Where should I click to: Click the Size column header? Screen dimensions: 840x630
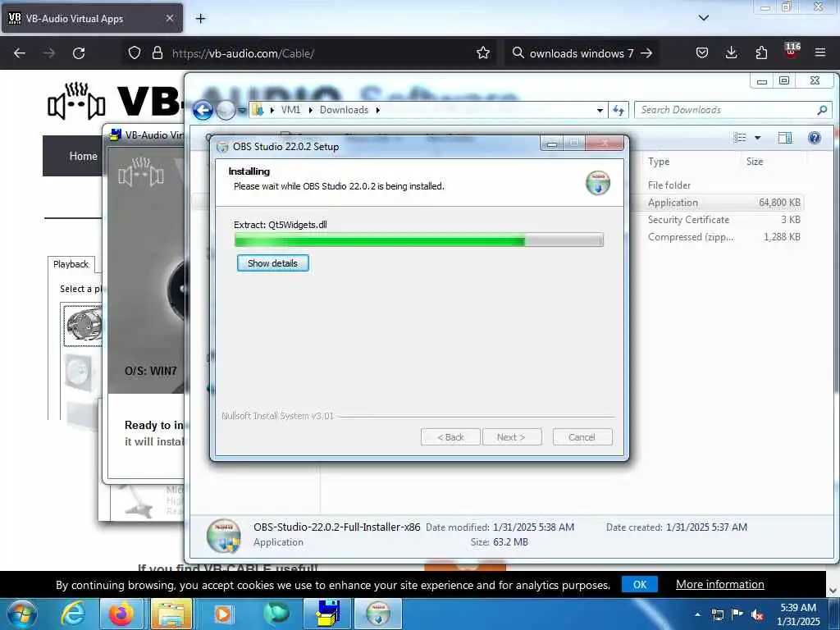(x=755, y=162)
